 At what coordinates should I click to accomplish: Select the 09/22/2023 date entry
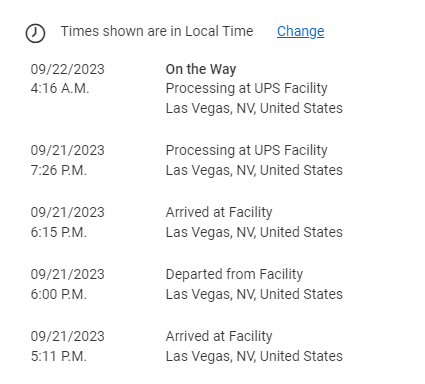(68, 69)
